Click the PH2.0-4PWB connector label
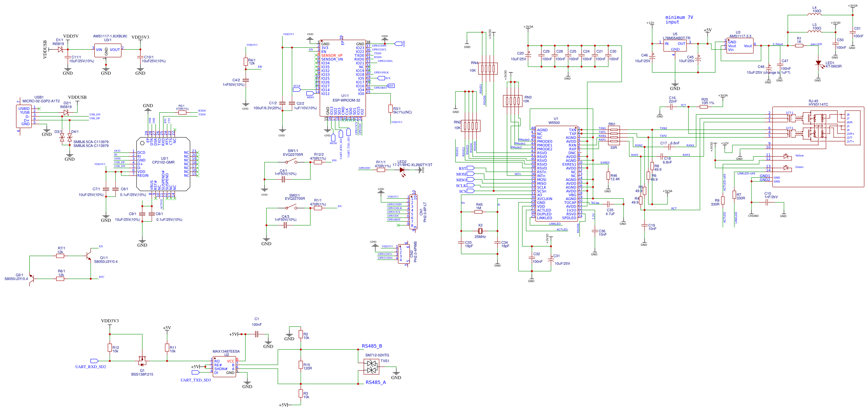 coord(415,252)
